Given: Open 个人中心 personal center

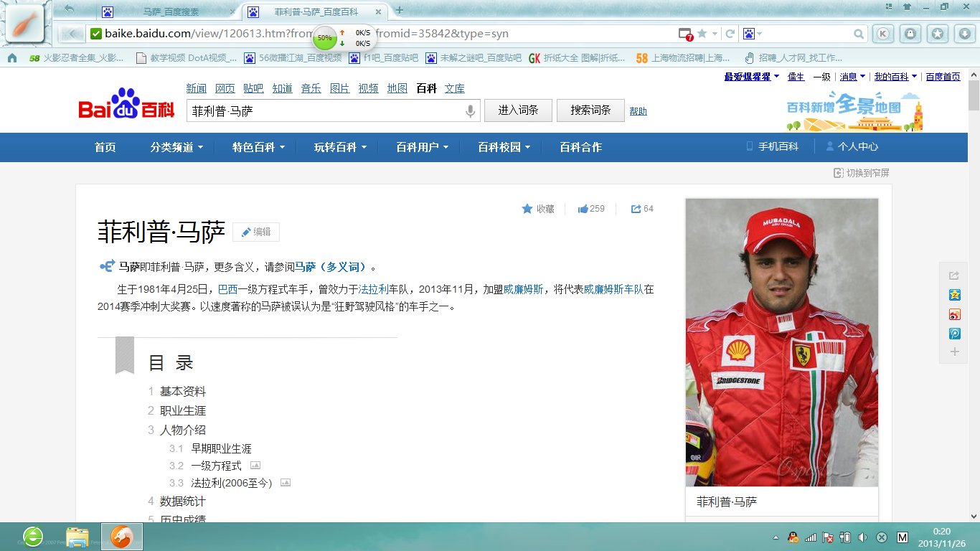Looking at the screenshot, I should click(x=852, y=146).
